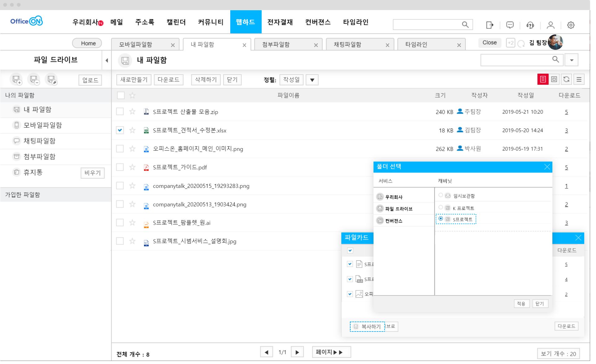Collapse the 파일 드라이브 sidebar arrow
Screen dimensions: 596x364
coord(106,60)
